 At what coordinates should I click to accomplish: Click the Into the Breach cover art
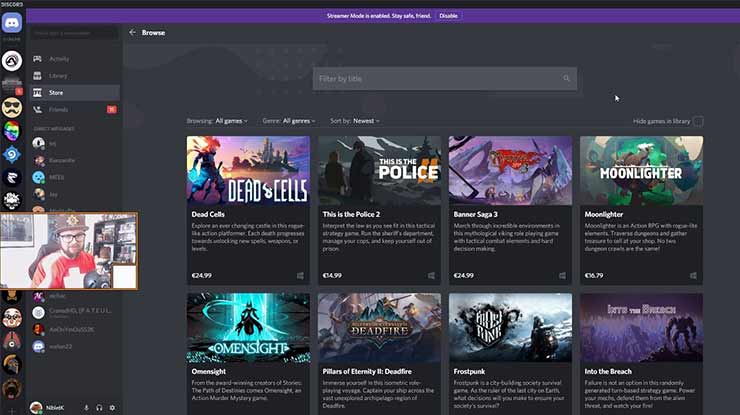coord(641,328)
